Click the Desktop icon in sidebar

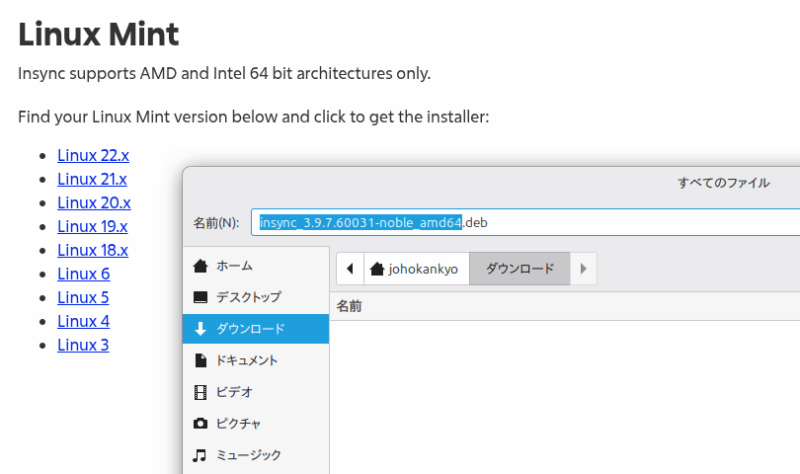pos(200,297)
